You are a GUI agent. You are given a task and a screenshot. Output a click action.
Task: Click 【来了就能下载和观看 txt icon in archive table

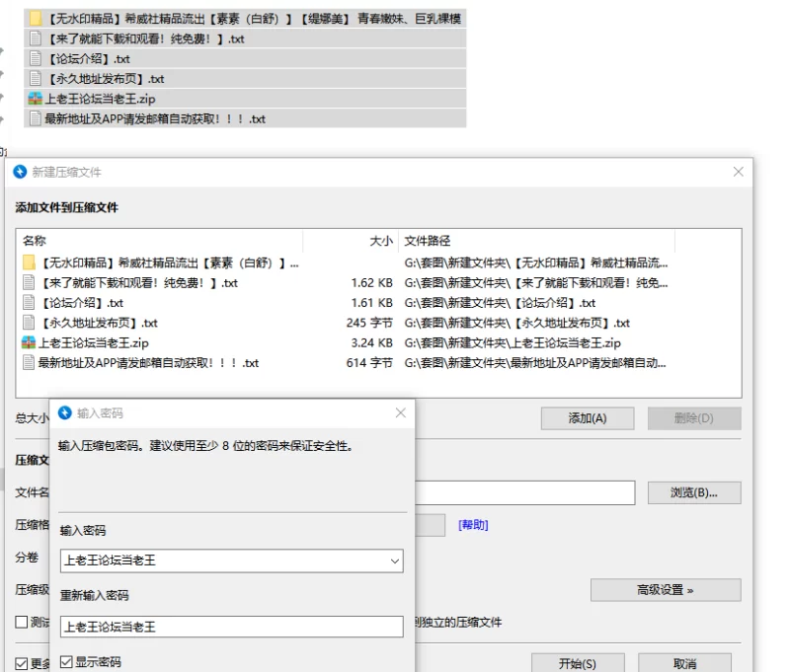click(29, 282)
